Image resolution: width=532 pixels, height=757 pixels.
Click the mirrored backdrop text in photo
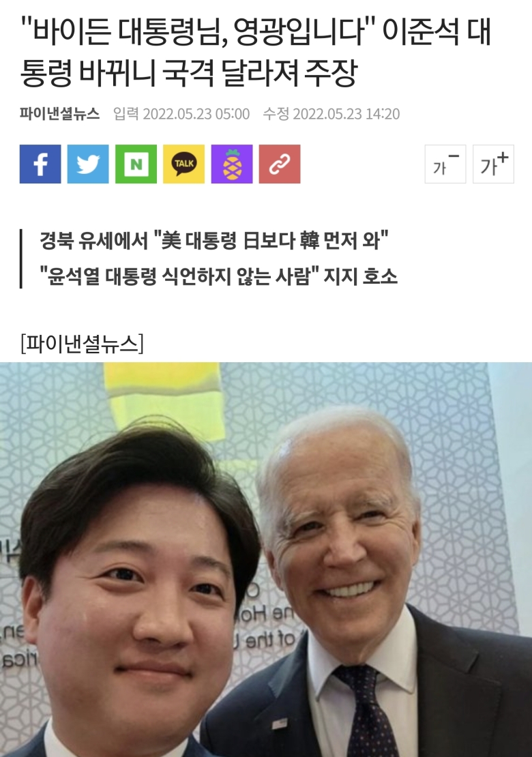(265, 627)
